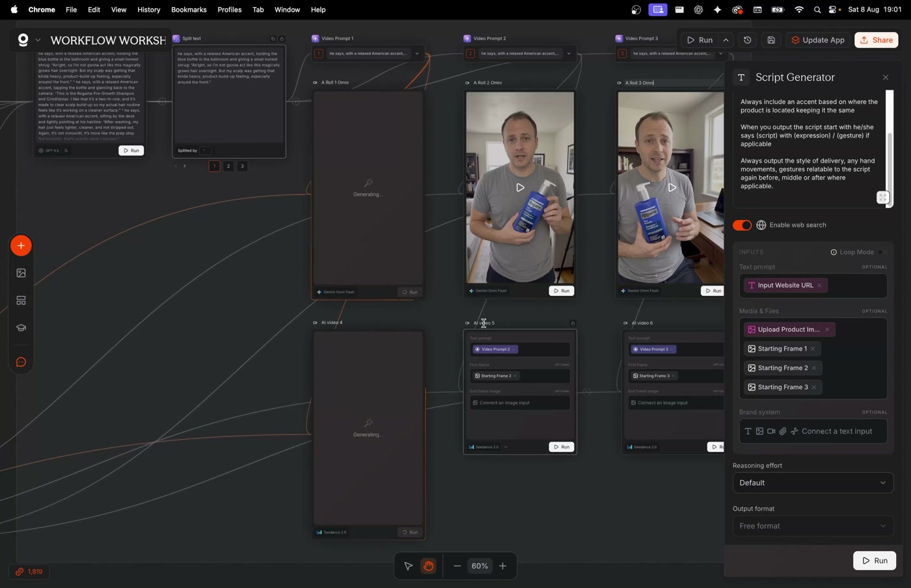Add a new node with orange plus

pos(21,246)
